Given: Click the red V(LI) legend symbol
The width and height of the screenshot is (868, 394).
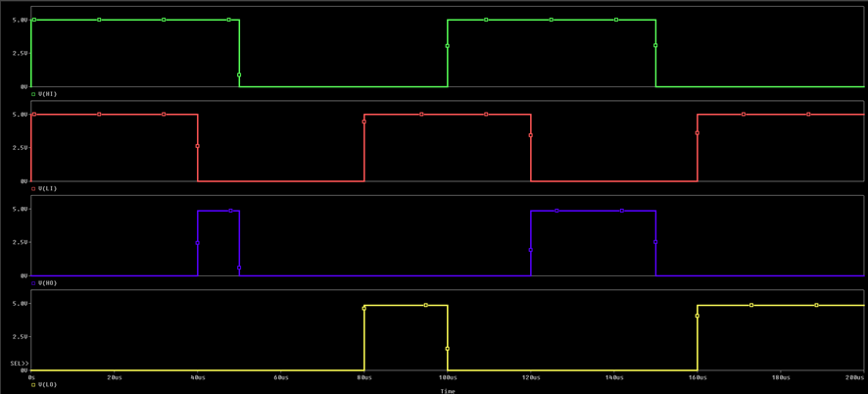Looking at the screenshot, I should point(34,188).
